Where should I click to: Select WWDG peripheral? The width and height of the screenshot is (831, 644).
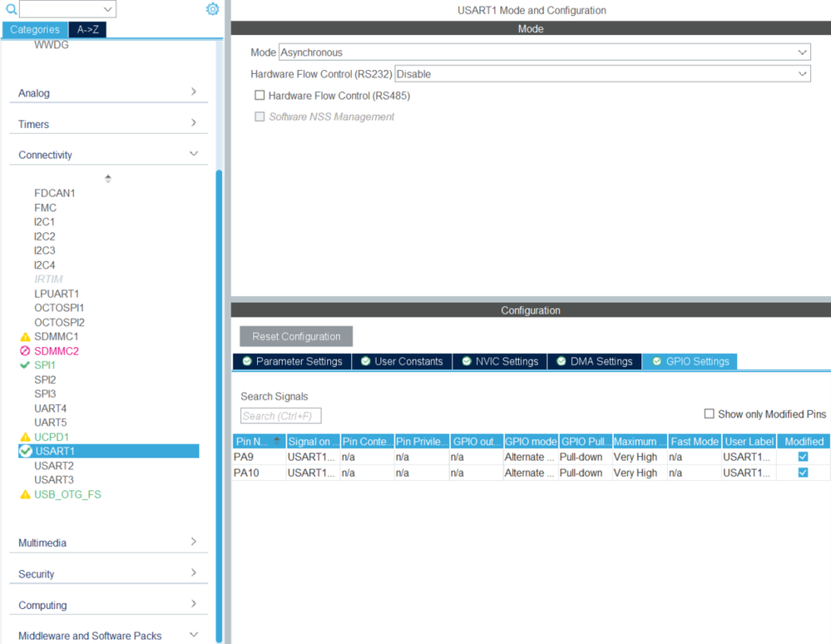(52, 45)
